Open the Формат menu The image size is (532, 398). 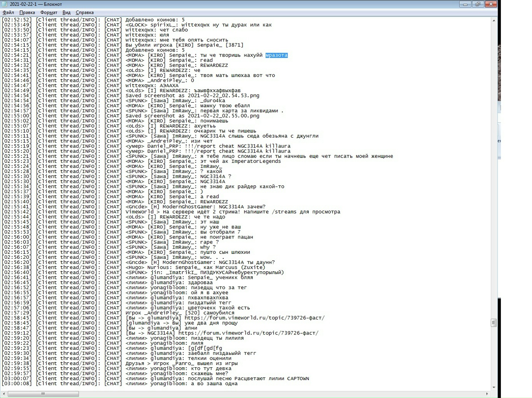[49, 12]
